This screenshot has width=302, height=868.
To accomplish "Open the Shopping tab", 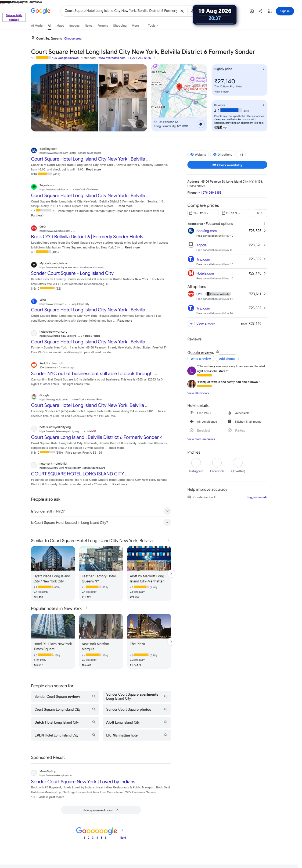I will (x=120, y=26).
